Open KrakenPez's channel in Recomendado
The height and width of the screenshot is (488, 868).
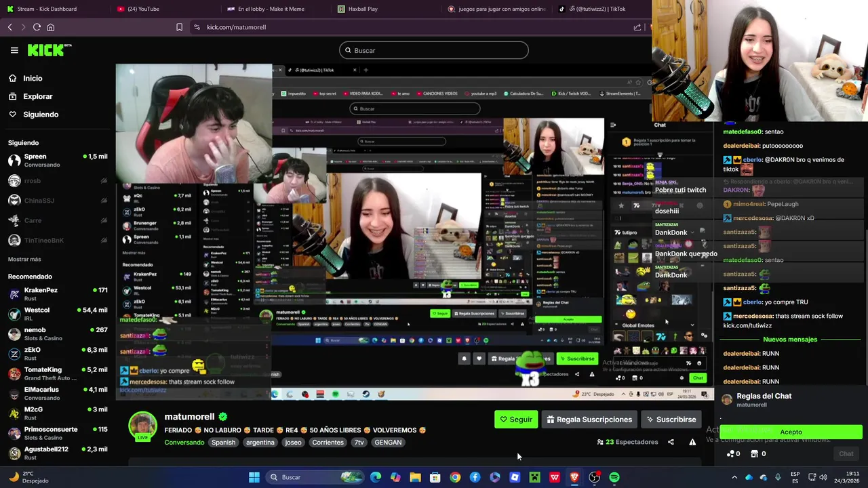[x=58, y=294]
